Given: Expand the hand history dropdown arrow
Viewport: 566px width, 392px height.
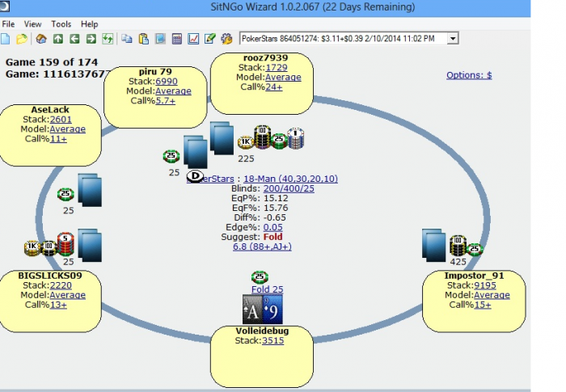Looking at the screenshot, I should tap(452, 38).
